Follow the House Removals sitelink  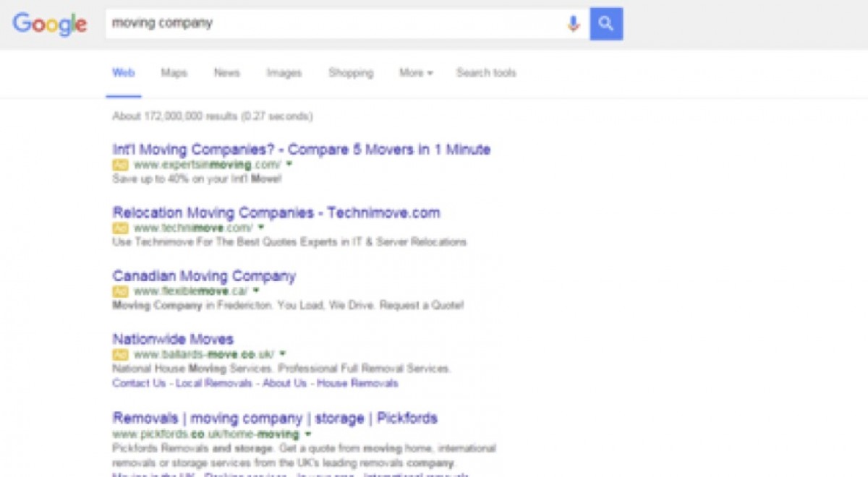[x=357, y=383]
